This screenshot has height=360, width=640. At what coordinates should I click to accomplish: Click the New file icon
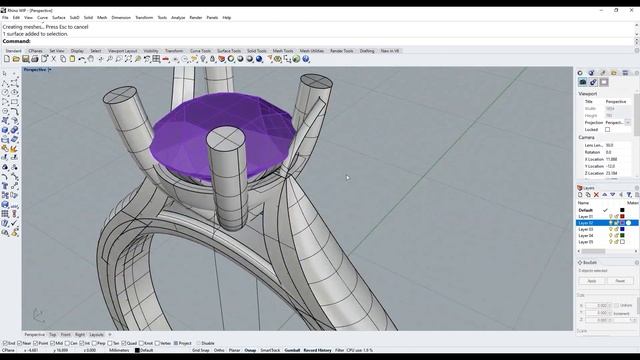(x=7, y=59)
